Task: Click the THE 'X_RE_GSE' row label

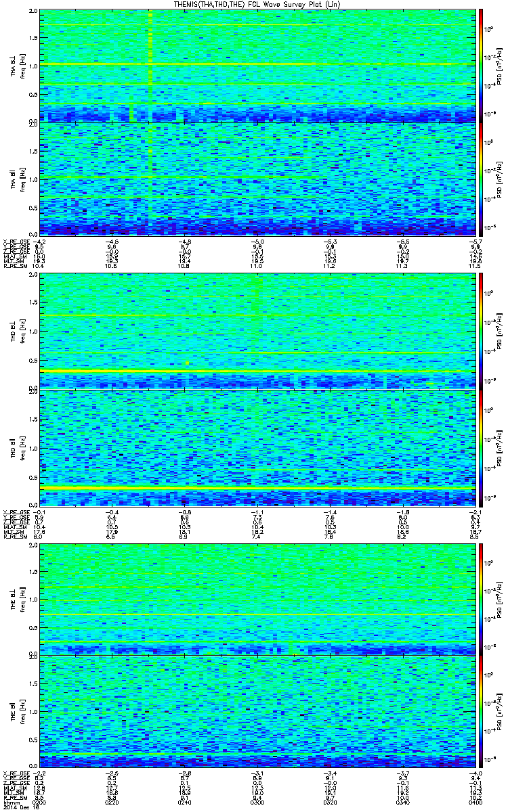Action: click(16, 773)
